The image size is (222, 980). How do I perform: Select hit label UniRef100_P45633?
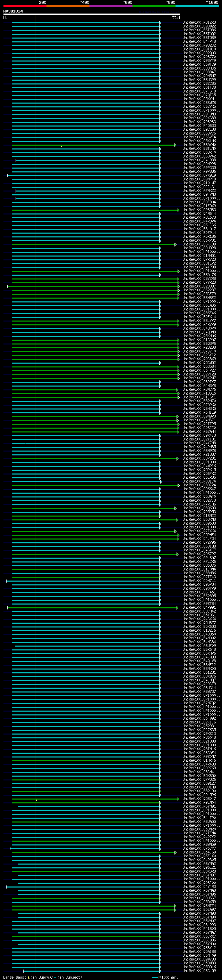pos(199,125)
